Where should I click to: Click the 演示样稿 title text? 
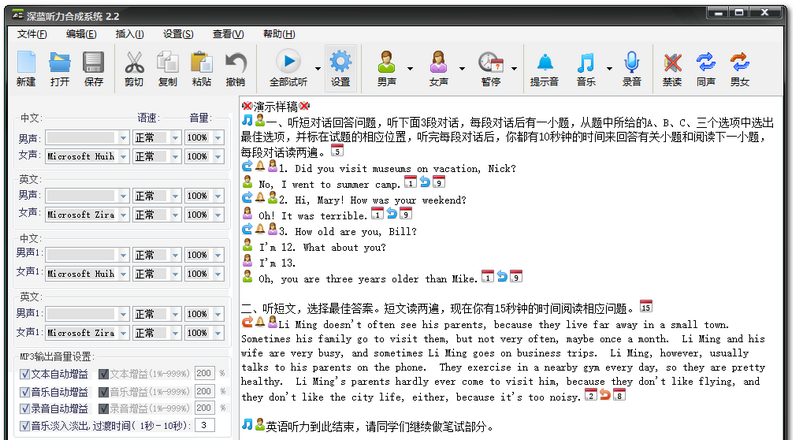276,107
